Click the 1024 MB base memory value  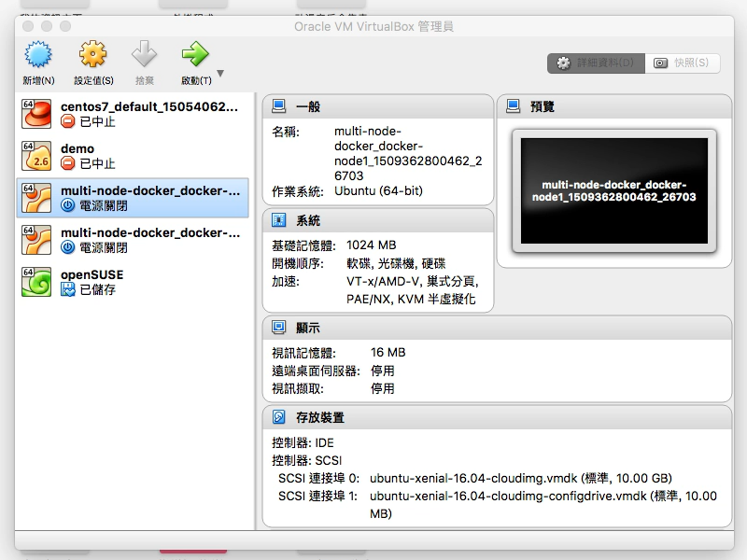click(x=371, y=245)
